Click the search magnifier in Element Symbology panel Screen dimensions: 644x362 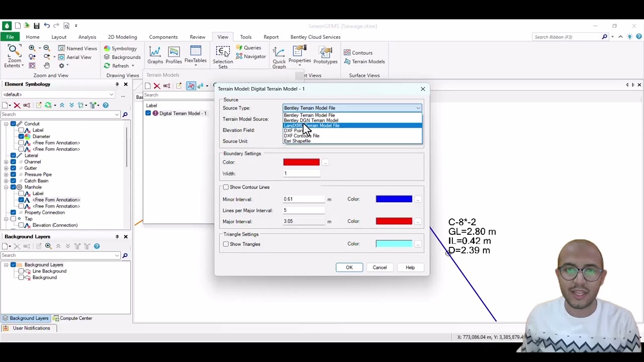[125, 115]
